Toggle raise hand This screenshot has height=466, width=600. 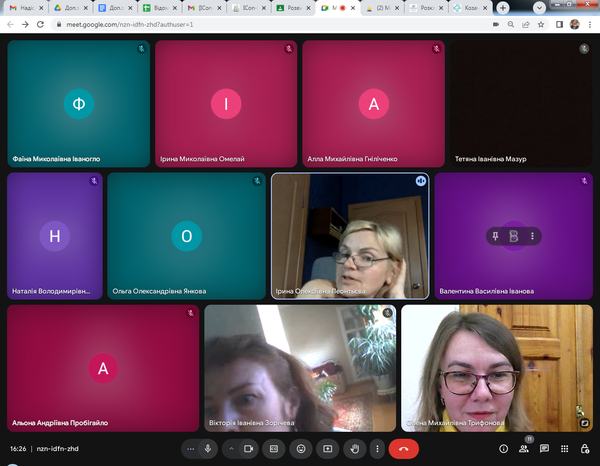pos(353,449)
